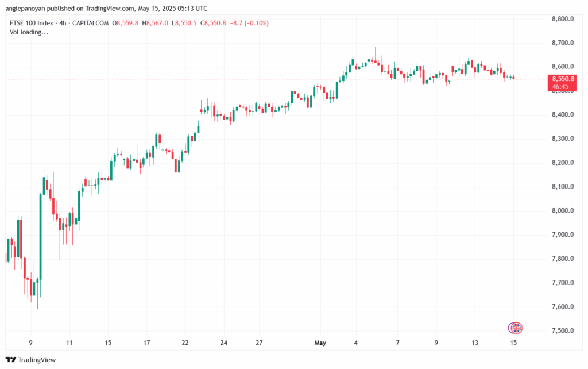Click the '7' date label on the time axis
The width and height of the screenshot is (588, 369).
click(x=397, y=343)
